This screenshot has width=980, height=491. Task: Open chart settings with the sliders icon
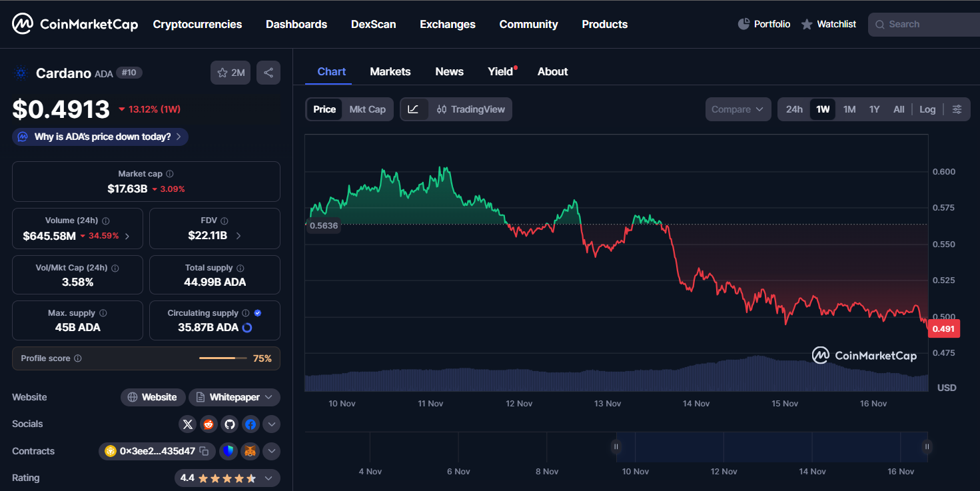pyautogui.click(x=957, y=109)
